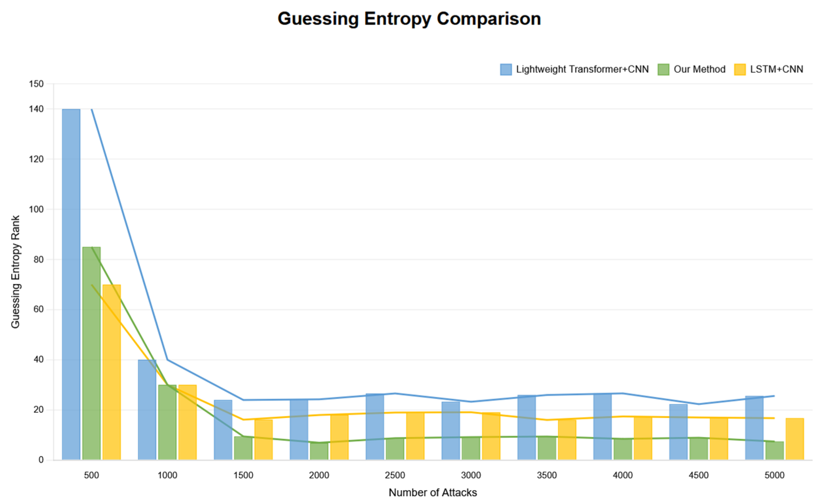The height and width of the screenshot is (504, 821).
Task: Click the 500 x-axis label
Action: (91, 475)
